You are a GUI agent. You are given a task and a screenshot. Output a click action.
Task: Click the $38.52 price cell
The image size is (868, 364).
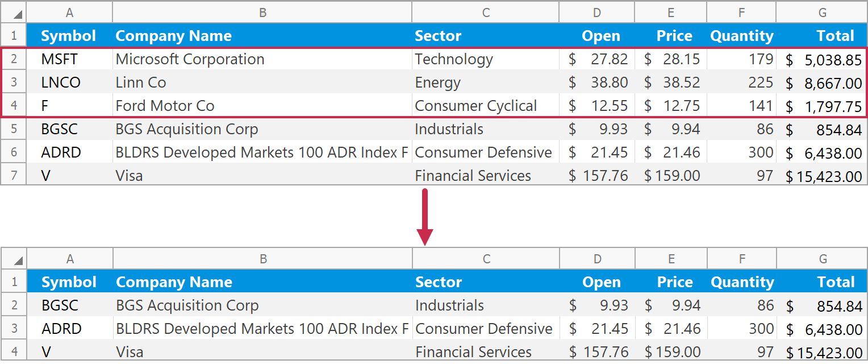coord(671,82)
